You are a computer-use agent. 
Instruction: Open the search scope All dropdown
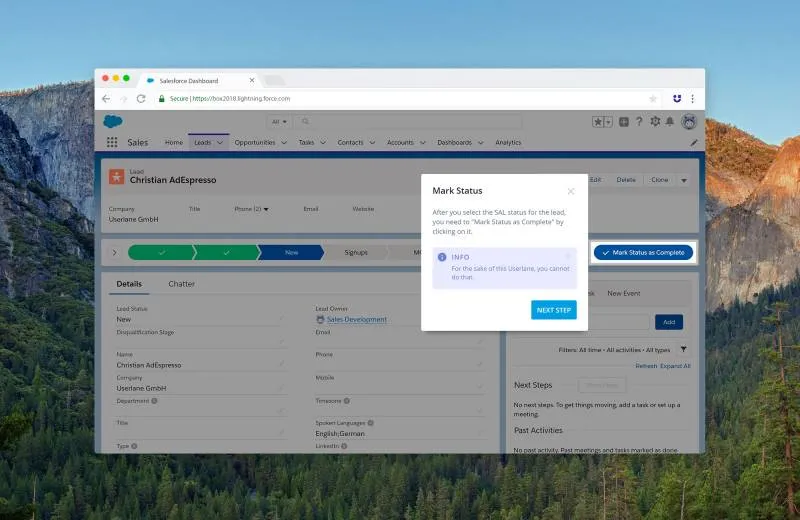pyautogui.click(x=279, y=121)
